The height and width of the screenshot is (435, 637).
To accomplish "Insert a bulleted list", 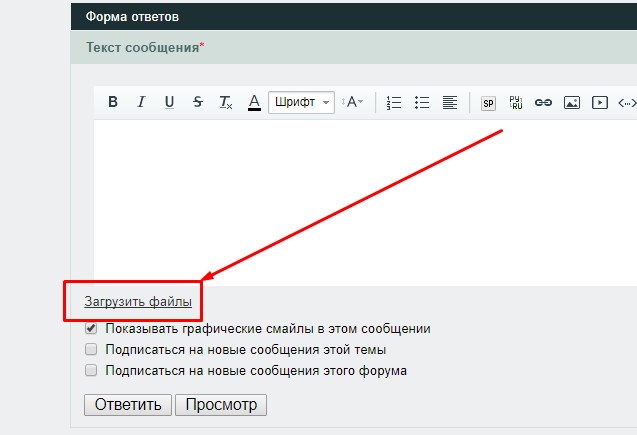I will coord(422,102).
